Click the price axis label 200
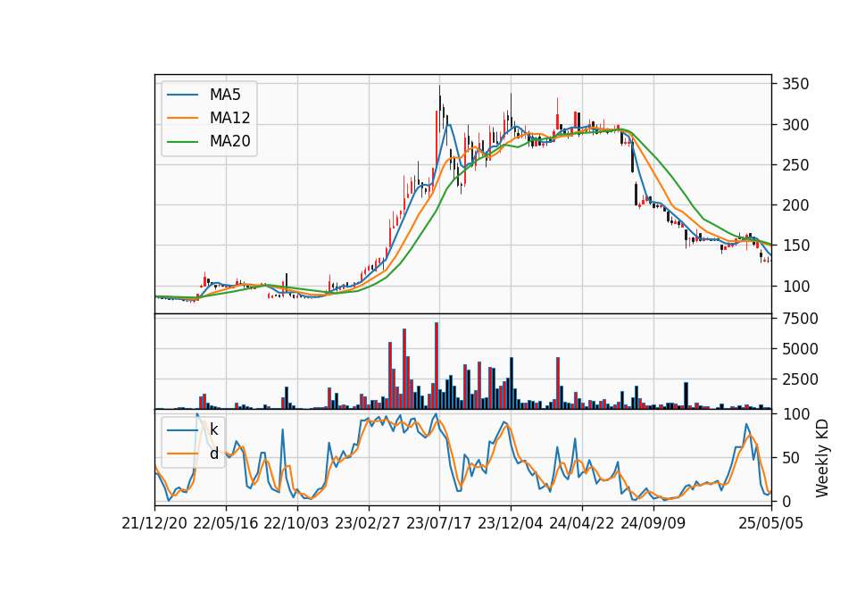Screen dimensions: 857x616 795,205
